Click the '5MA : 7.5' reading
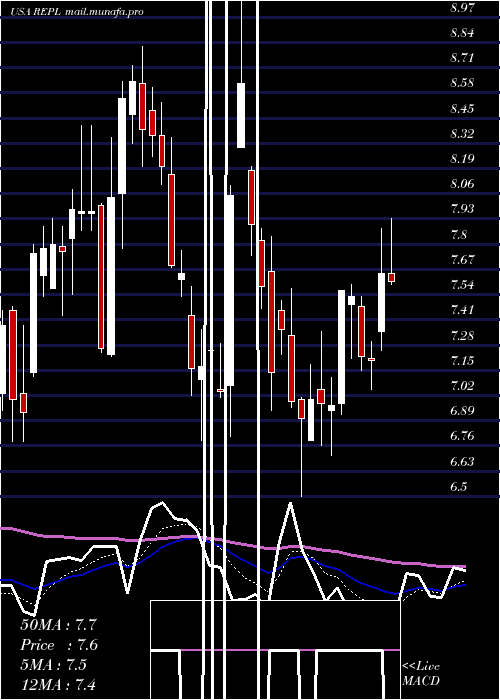The height and width of the screenshot is (700, 500). click(54, 664)
